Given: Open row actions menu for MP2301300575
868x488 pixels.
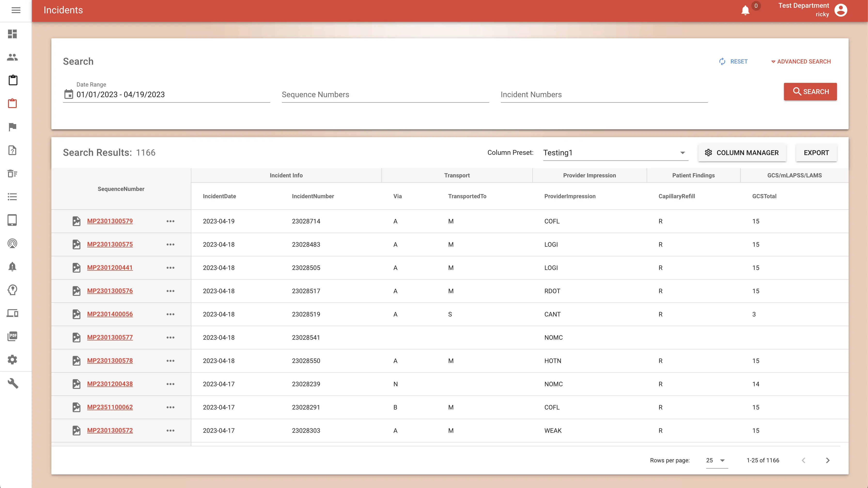Looking at the screenshot, I should tap(170, 244).
